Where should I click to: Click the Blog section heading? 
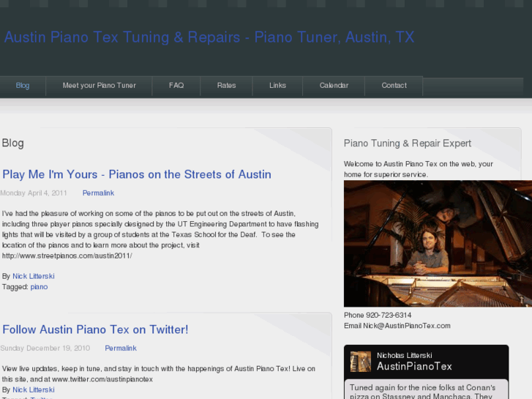[x=13, y=143]
